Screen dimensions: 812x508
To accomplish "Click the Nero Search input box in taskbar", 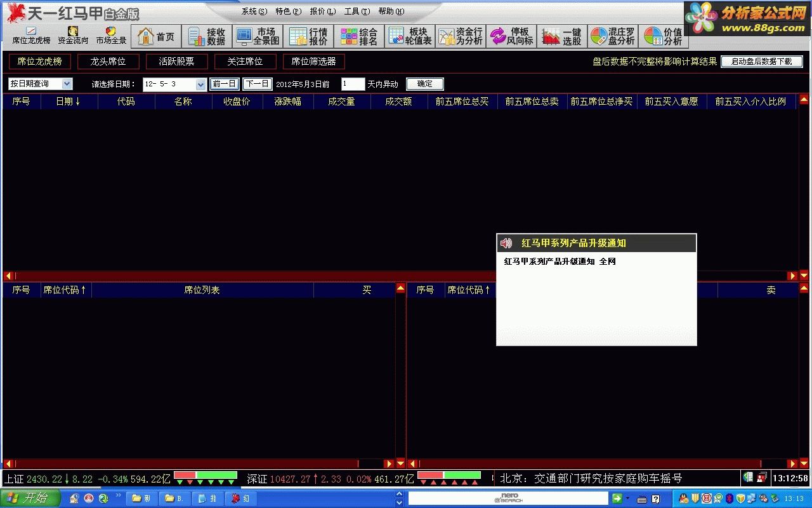I will (x=509, y=499).
